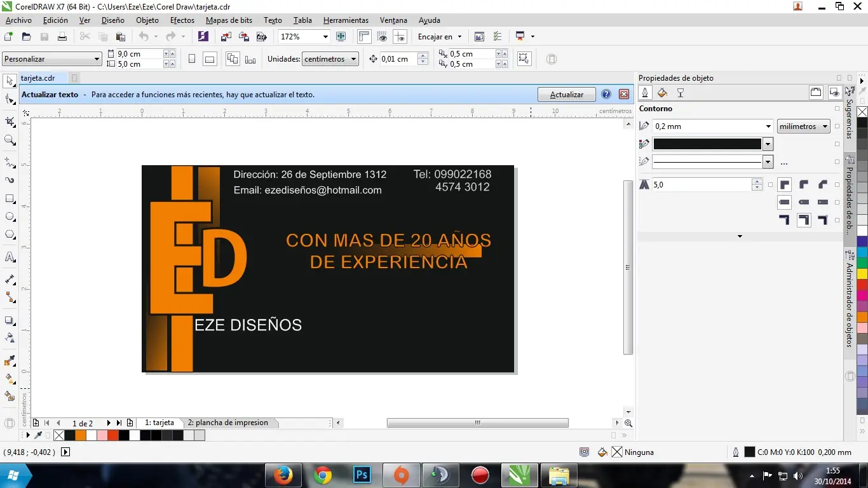
Task: Go to next page arrow
Action: 109,423
